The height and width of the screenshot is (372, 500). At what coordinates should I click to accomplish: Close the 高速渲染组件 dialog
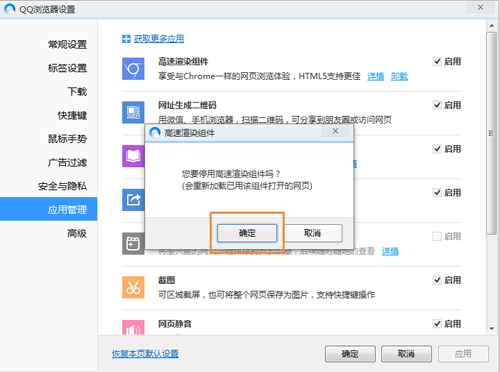click(335, 131)
